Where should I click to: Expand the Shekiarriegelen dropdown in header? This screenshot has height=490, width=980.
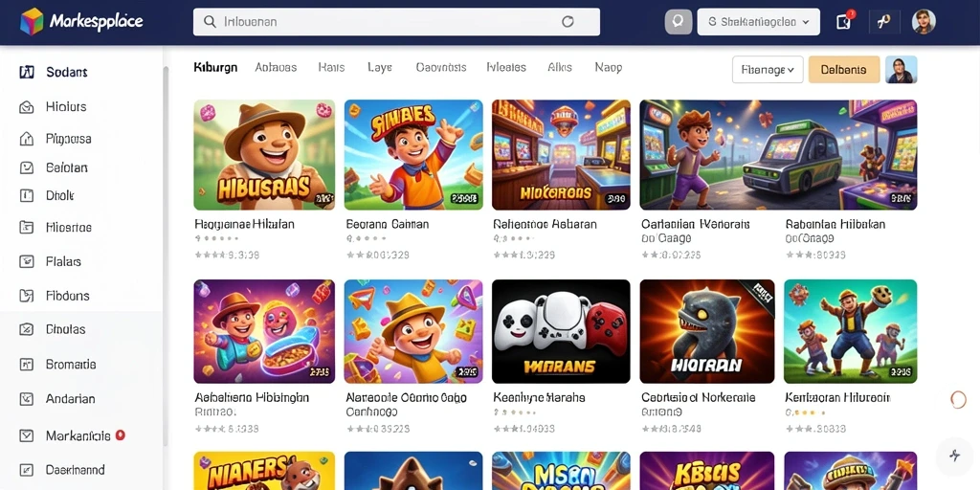click(x=758, y=22)
